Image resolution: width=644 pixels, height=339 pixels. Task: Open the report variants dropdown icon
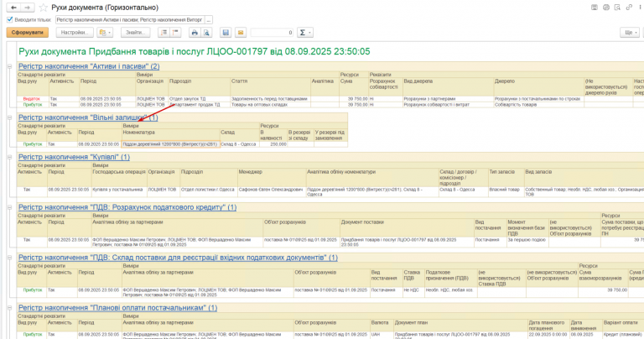[x=105, y=33]
